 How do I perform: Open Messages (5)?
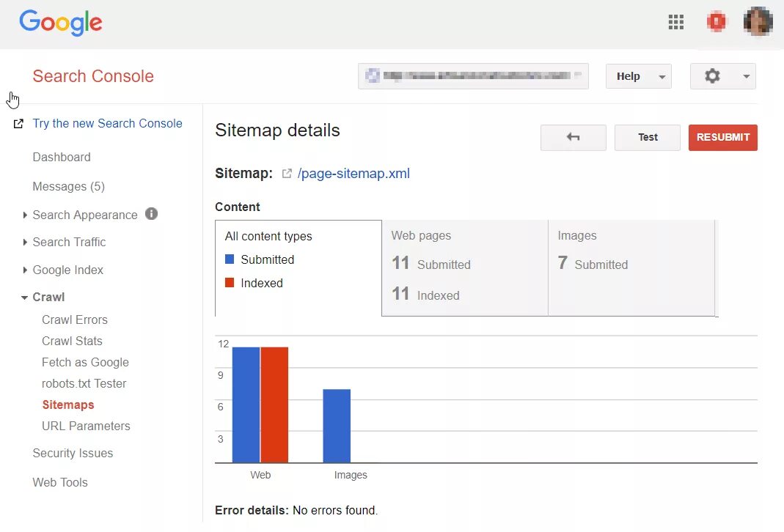pyautogui.click(x=68, y=186)
